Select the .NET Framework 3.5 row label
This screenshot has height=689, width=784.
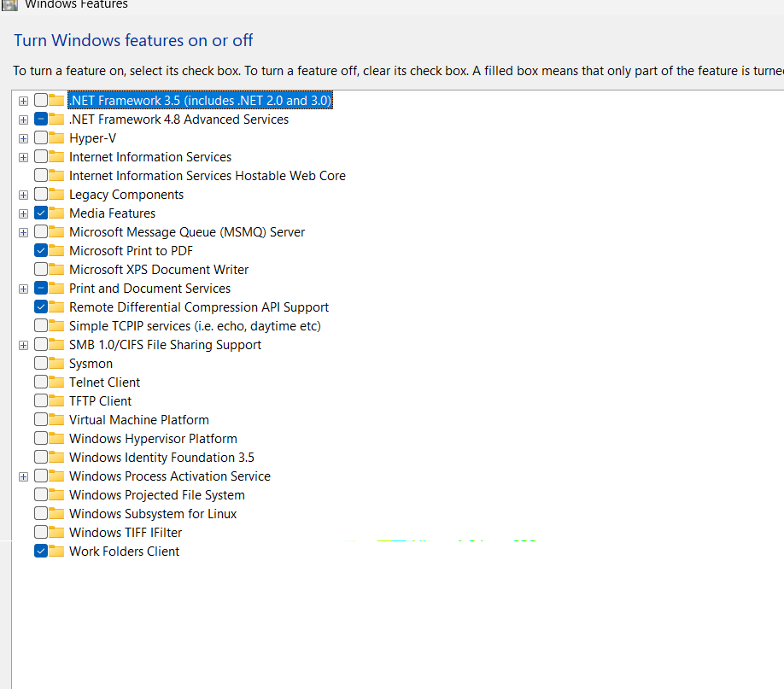tap(200, 101)
